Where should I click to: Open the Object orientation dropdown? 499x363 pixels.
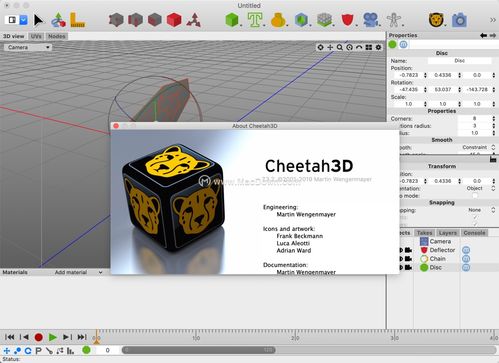point(480,188)
